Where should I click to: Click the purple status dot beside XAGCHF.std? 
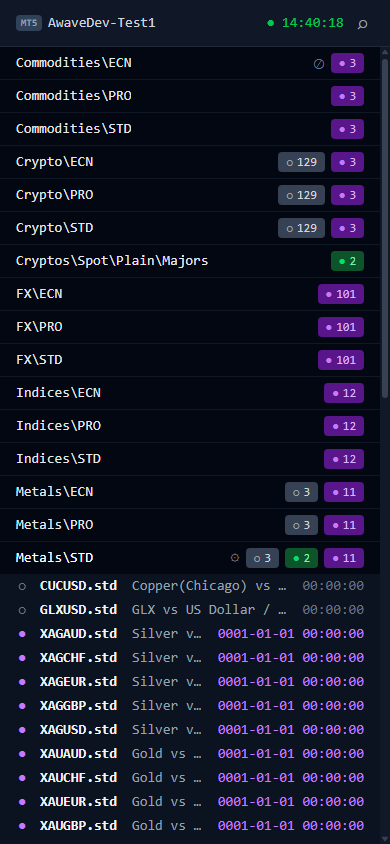22,658
